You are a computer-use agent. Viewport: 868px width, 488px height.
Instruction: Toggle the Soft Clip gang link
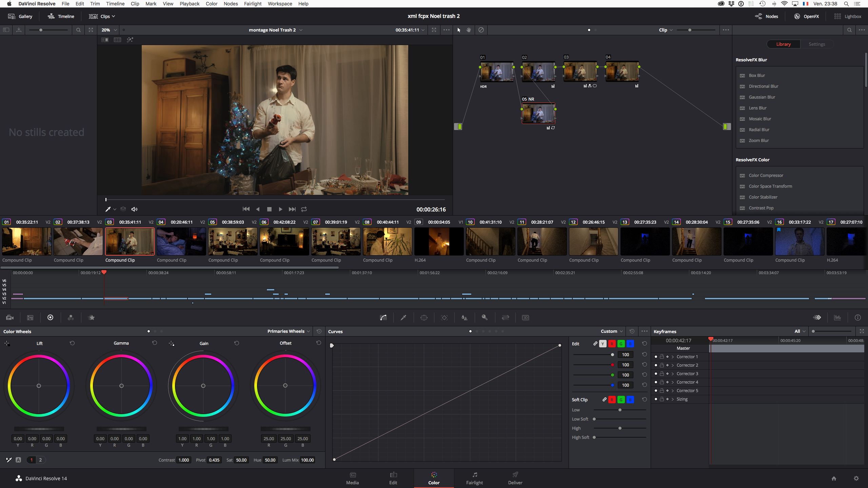[x=604, y=400]
